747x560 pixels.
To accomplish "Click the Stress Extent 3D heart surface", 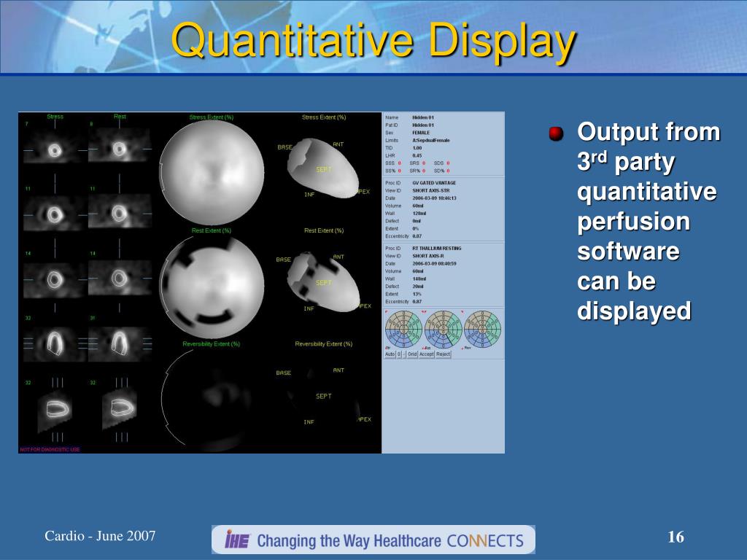I will (x=322, y=169).
